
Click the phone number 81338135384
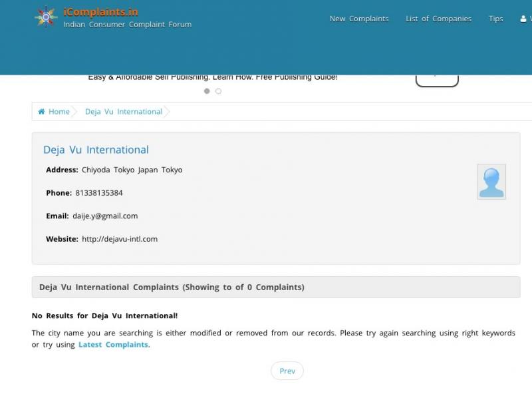point(99,193)
